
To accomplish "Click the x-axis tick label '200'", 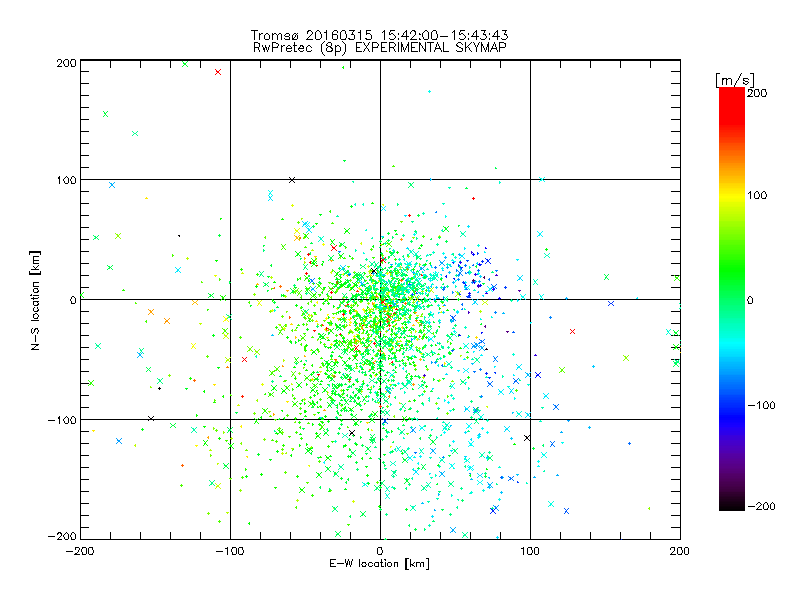I will click(x=680, y=552).
